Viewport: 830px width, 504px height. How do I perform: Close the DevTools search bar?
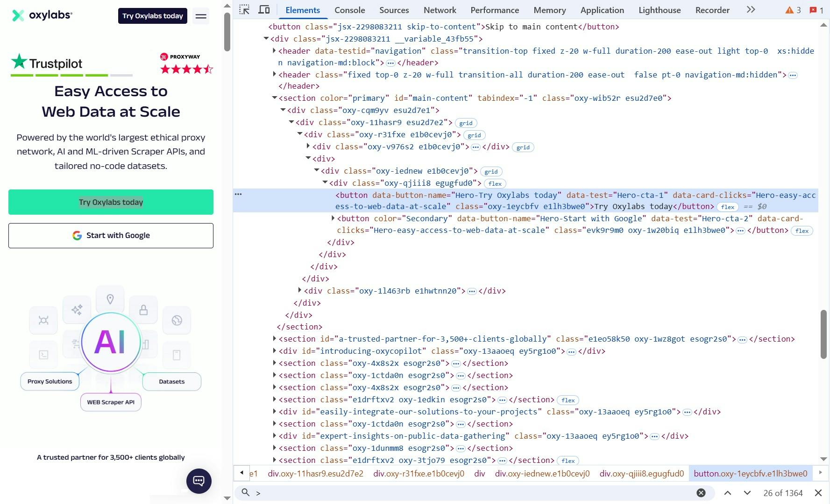818,493
